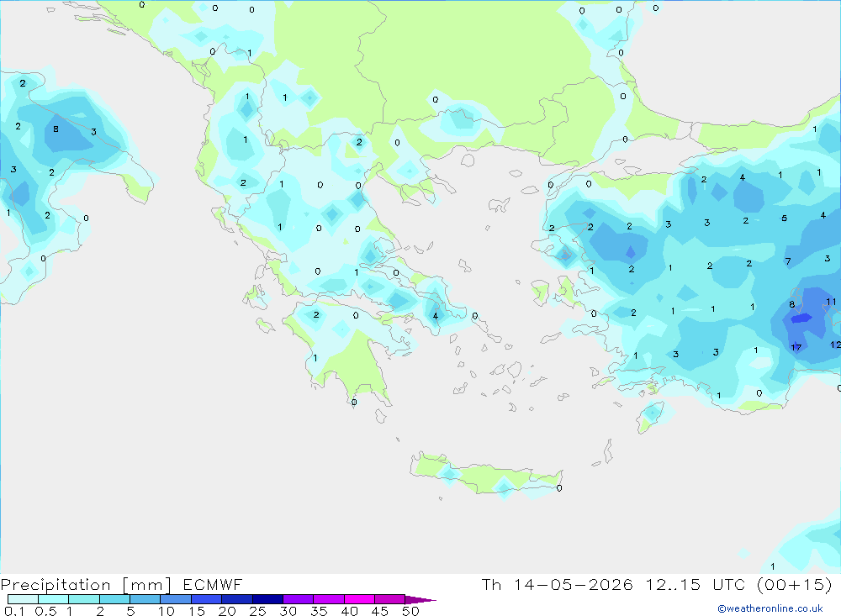The image size is (841, 616).
Task: Click the legend label '35'
Action: tap(319, 611)
